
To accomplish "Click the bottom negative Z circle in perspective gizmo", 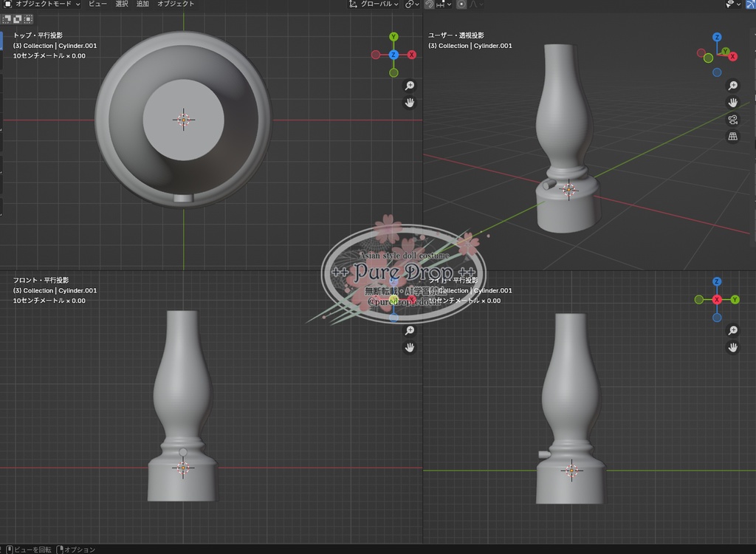I will [717, 72].
